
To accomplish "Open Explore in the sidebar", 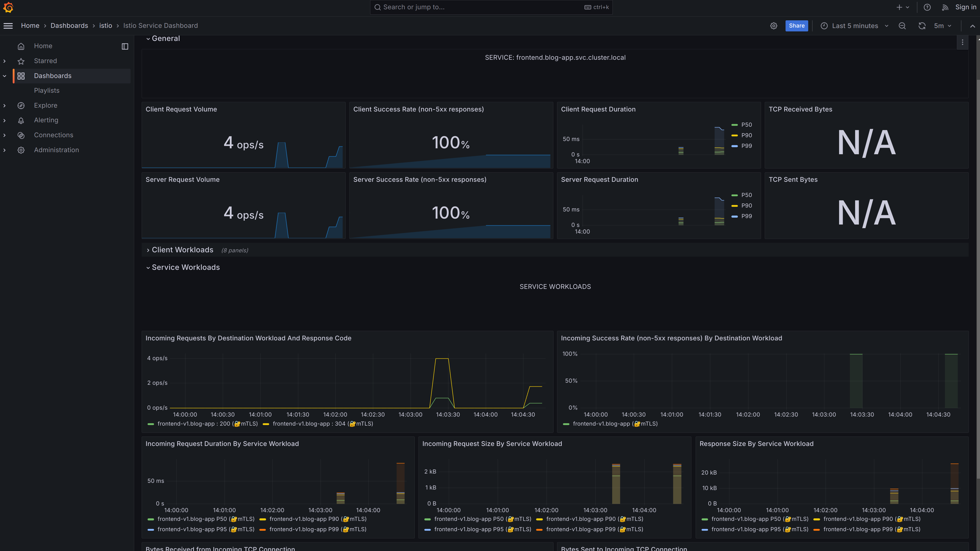I will click(46, 105).
